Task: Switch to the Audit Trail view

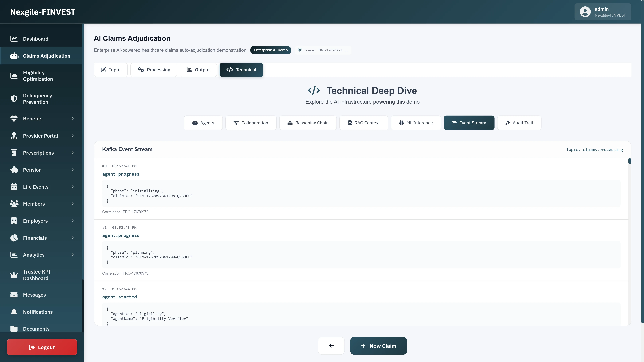Action: 519,123
